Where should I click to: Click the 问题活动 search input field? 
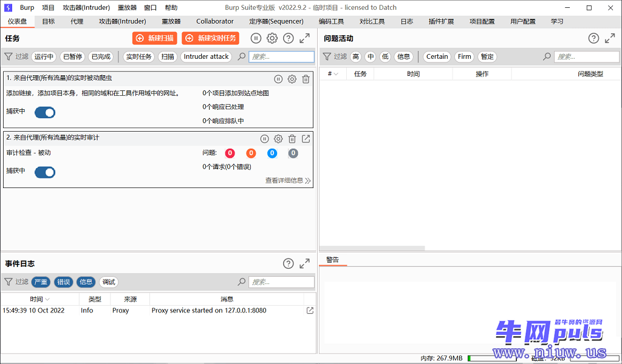587,56
